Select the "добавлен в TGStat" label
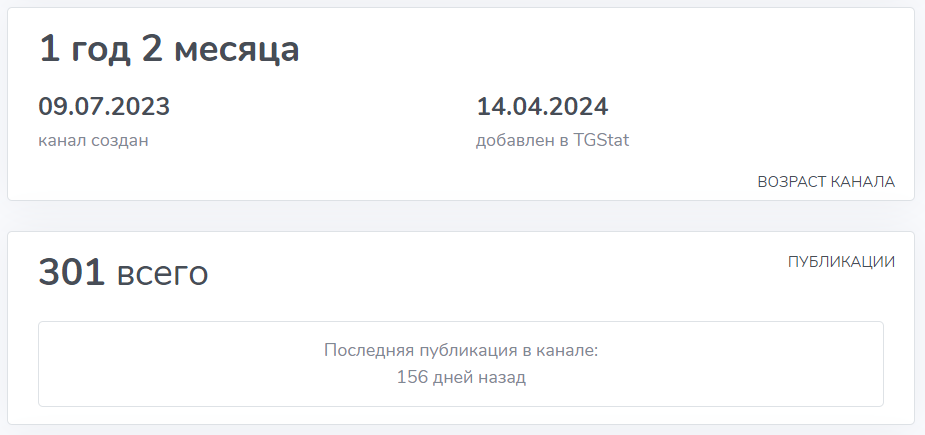The width and height of the screenshot is (925, 435). pyautogui.click(x=552, y=140)
